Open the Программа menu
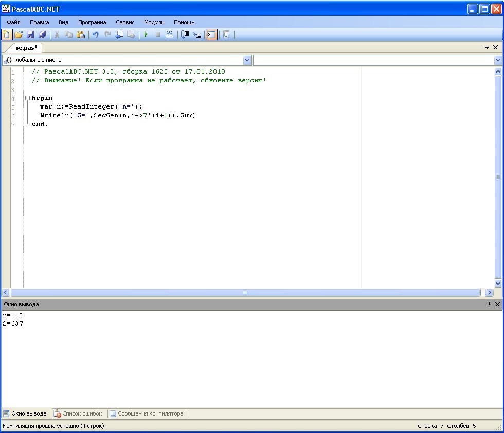Screen dimensions: 504x433 (x=92, y=22)
